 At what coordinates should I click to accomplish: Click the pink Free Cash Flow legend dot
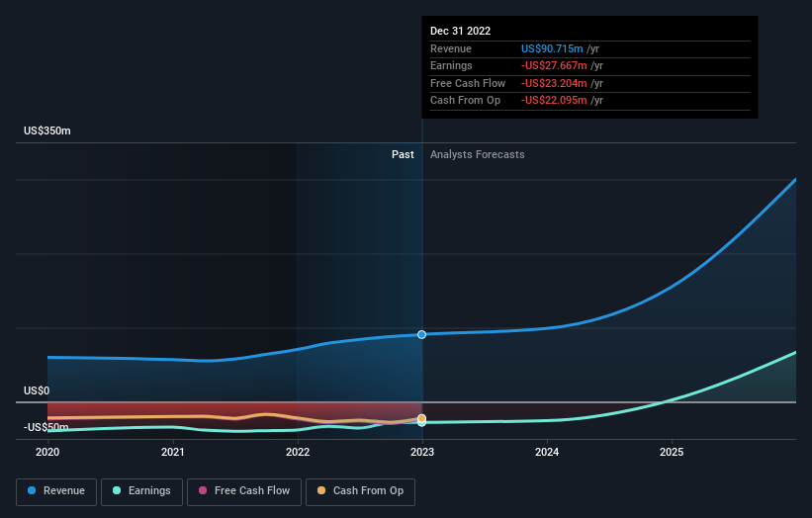pyautogui.click(x=203, y=490)
